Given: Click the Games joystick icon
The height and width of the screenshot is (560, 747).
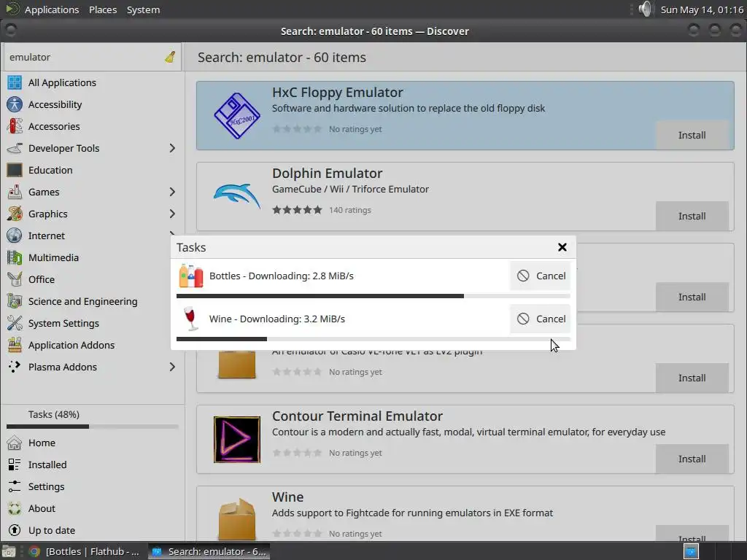Looking at the screenshot, I should (x=15, y=192).
